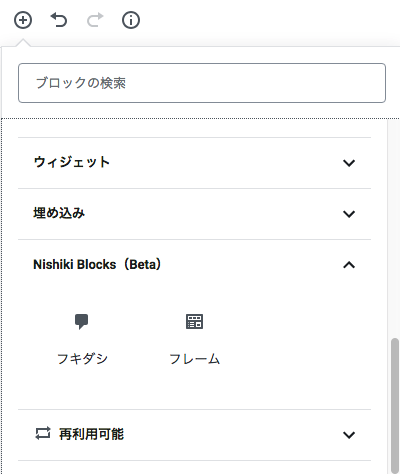Click the up chevron for Nishiki Blocks
Screen dimensions: 400x474
349,265
